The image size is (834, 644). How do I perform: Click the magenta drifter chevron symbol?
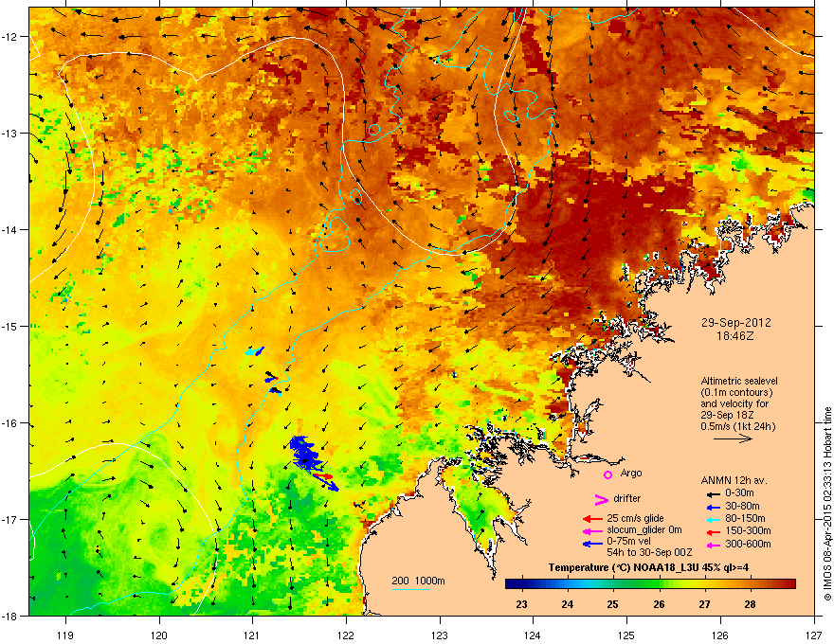[601, 499]
